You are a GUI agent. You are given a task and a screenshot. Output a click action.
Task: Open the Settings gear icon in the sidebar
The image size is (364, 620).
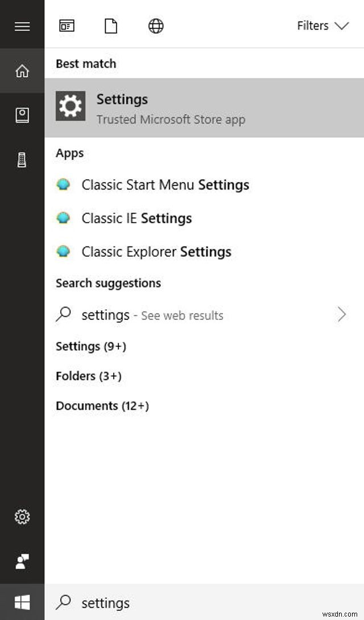[22, 517]
